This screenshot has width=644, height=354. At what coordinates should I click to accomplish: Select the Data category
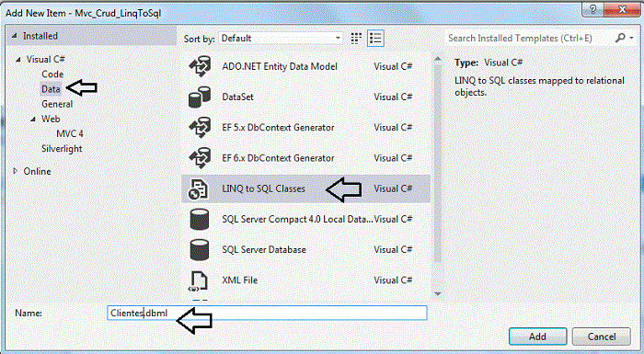click(51, 89)
